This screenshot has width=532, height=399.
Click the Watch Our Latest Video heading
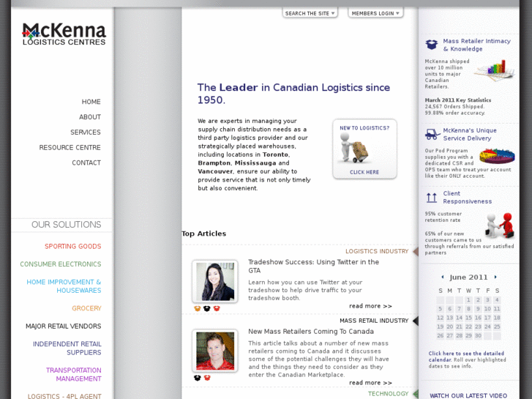[x=468, y=395]
